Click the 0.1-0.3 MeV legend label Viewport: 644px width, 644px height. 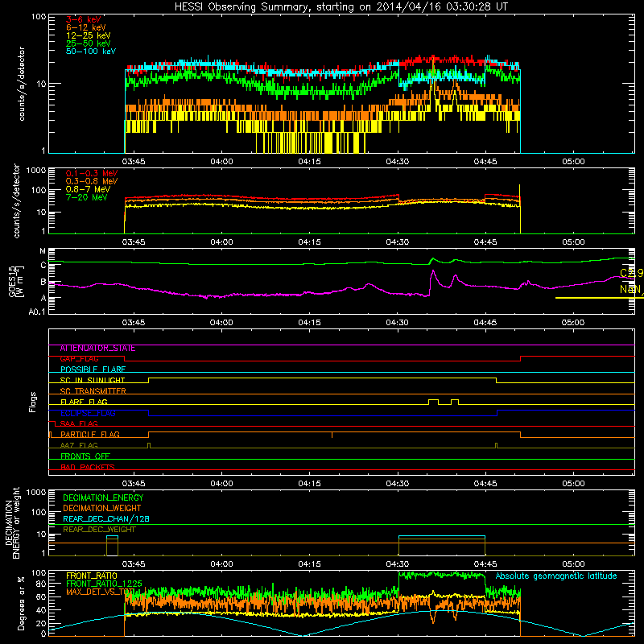(92, 173)
